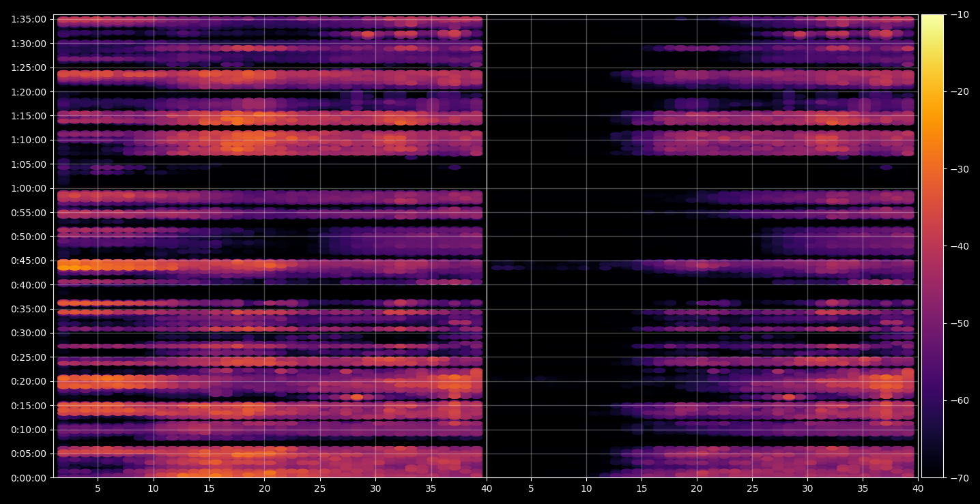Click x-axis label 25 under the right heatmap
The width and height of the screenshot is (980, 504).
(752, 489)
